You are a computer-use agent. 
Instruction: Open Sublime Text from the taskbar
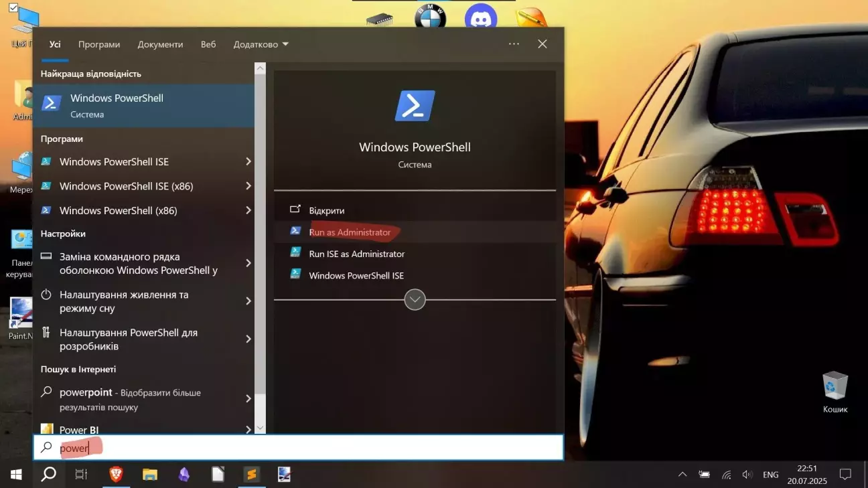coord(251,475)
